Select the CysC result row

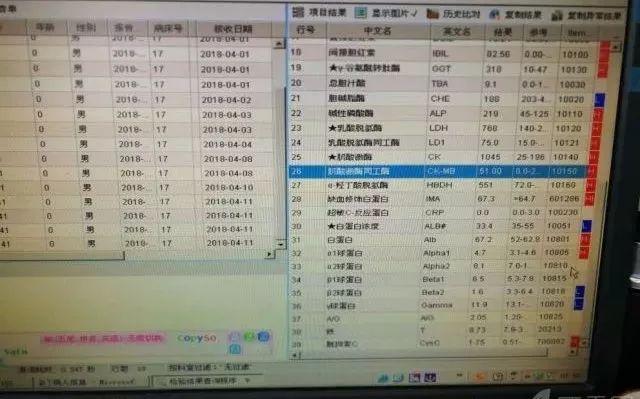point(431,343)
